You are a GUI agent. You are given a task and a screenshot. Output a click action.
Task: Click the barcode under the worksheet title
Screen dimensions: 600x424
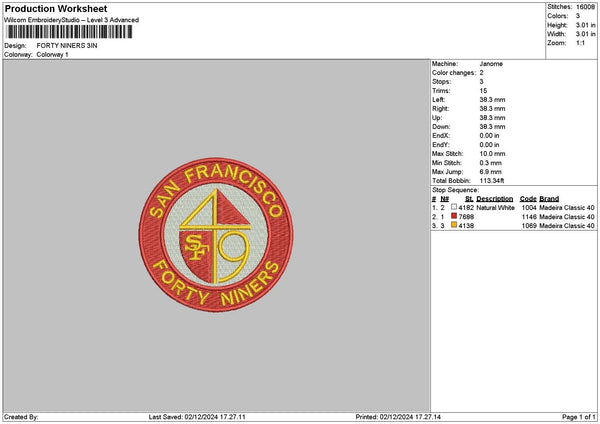(69, 32)
